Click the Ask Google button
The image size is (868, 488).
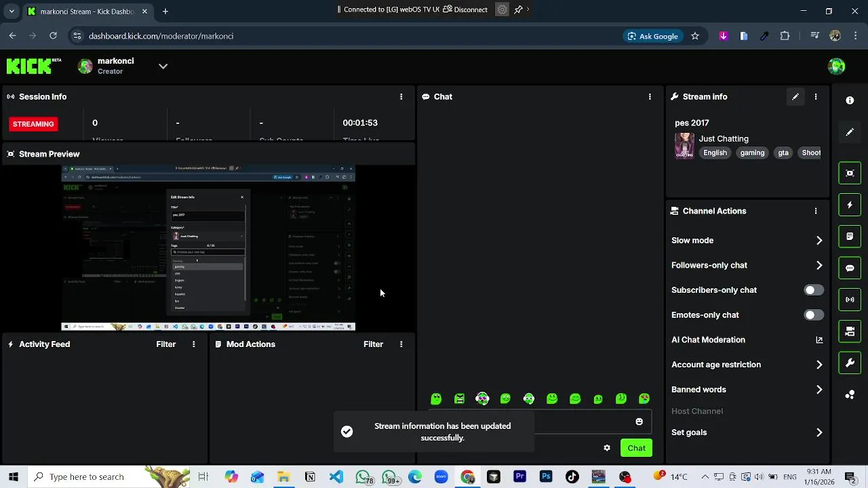click(x=652, y=36)
